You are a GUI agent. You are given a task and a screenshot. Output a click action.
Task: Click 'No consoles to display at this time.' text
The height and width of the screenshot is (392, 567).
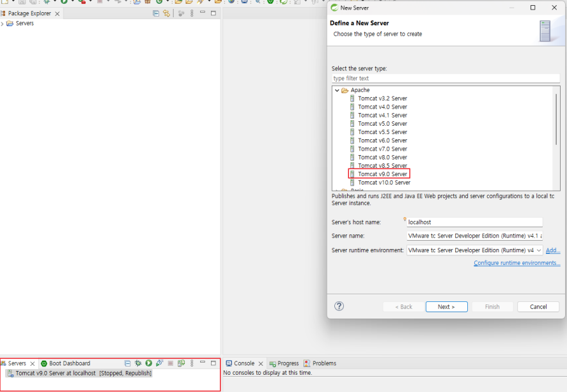point(268,372)
